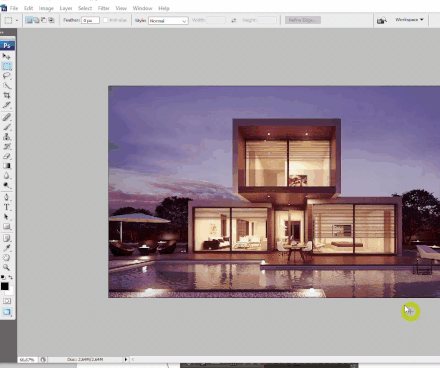Screen dimensions: 440x368
Task: Open the Style dropdown set to Normal
Action: (168, 21)
